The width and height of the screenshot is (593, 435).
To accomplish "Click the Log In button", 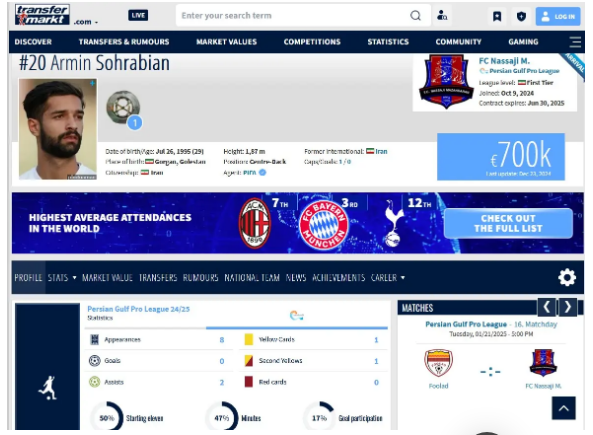I will (558, 16).
